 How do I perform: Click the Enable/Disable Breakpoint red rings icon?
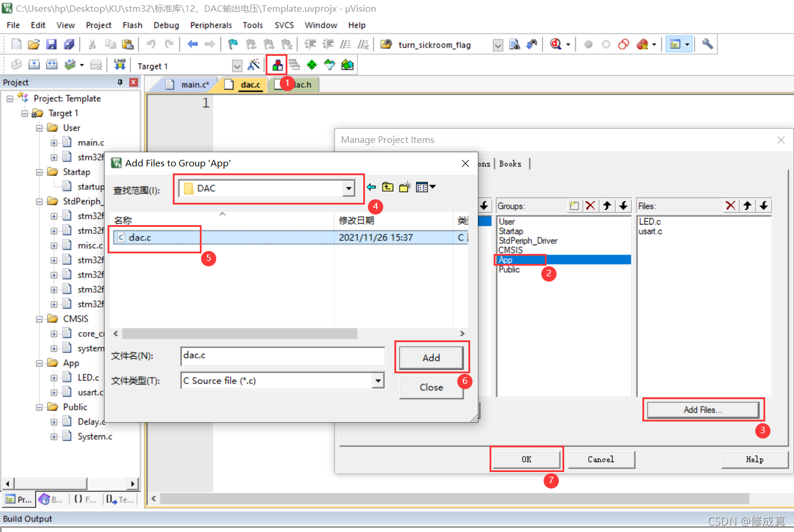tap(624, 44)
